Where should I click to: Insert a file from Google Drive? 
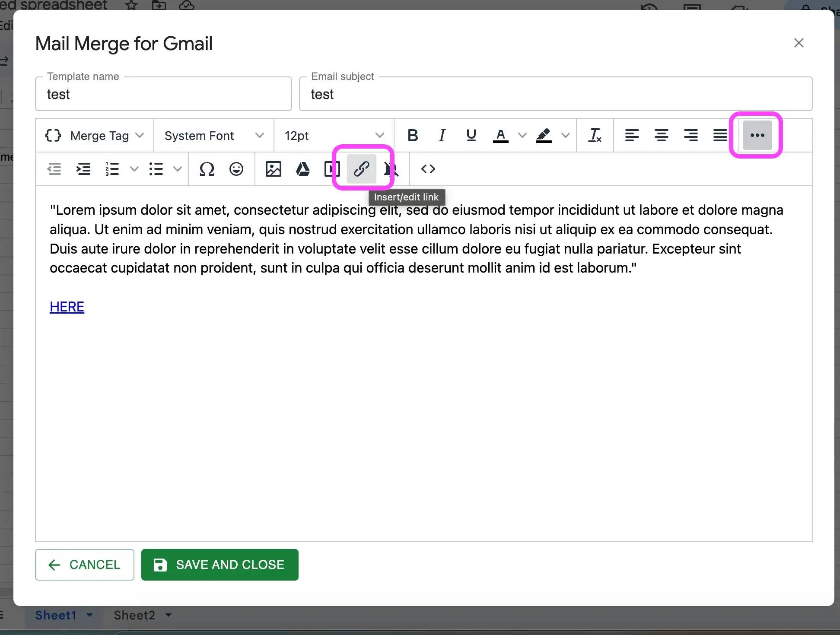pos(302,169)
